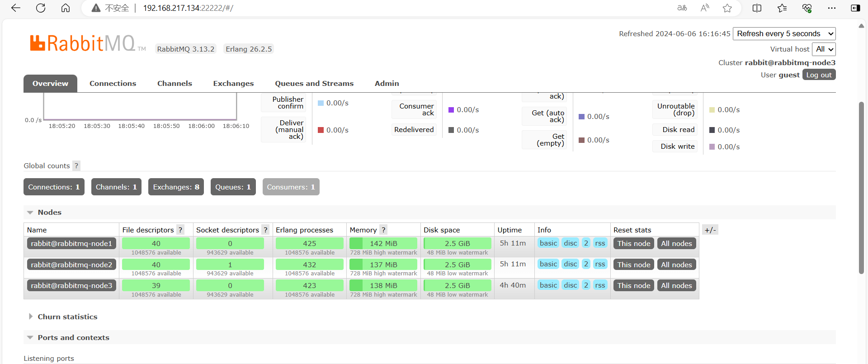Open the Admin tab

tap(387, 83)
